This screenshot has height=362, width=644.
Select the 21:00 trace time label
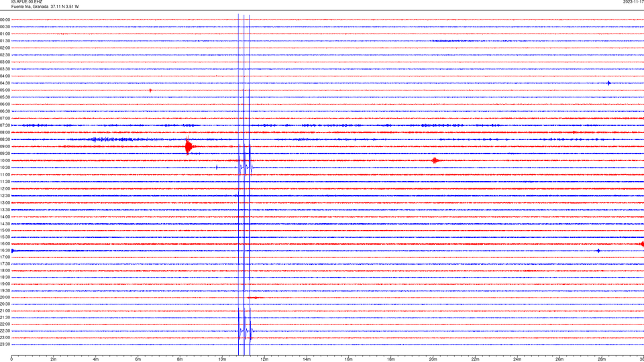point(5,311)
